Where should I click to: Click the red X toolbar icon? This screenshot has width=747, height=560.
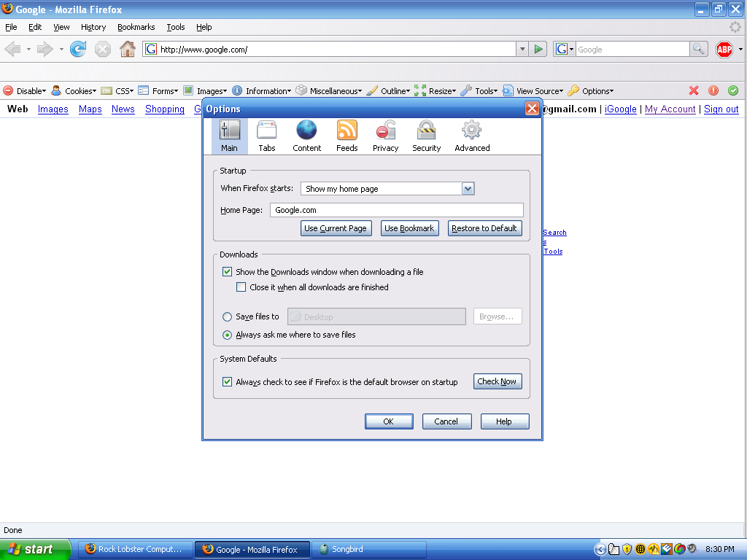pos(694,90)
